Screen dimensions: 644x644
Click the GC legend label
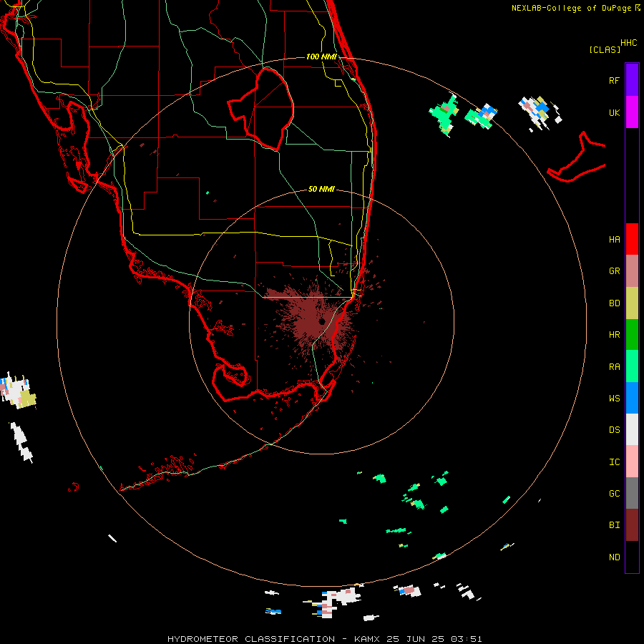(614, 494)
